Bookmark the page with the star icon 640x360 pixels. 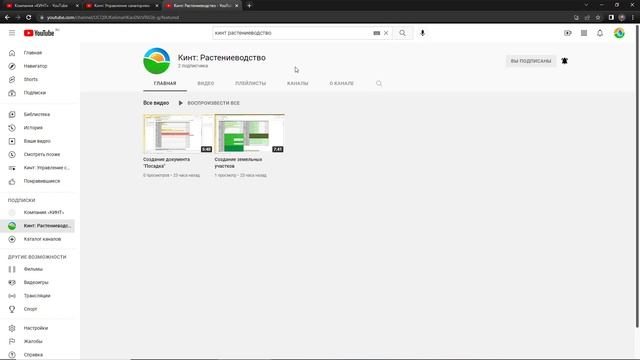click(598, 18)
